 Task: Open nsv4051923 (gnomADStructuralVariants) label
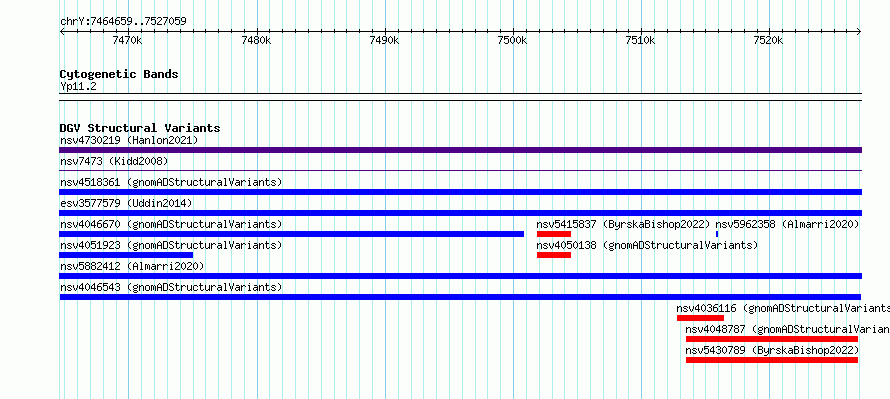171,245
